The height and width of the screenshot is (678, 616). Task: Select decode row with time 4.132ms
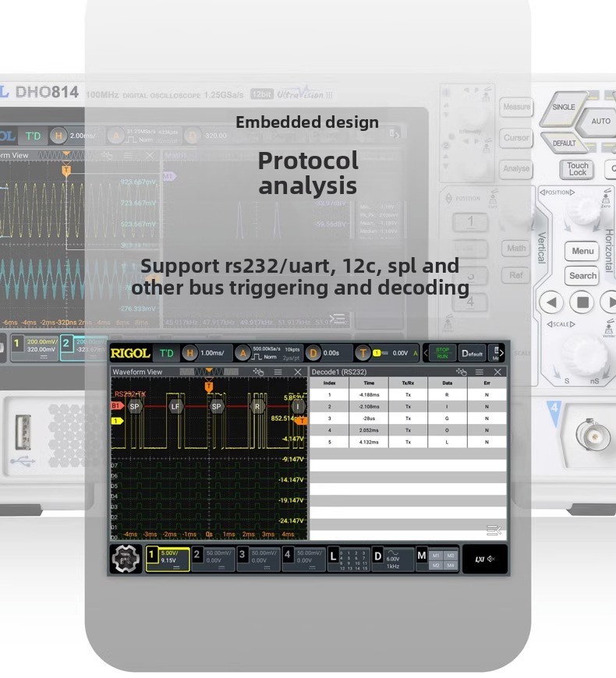(408, 442)
